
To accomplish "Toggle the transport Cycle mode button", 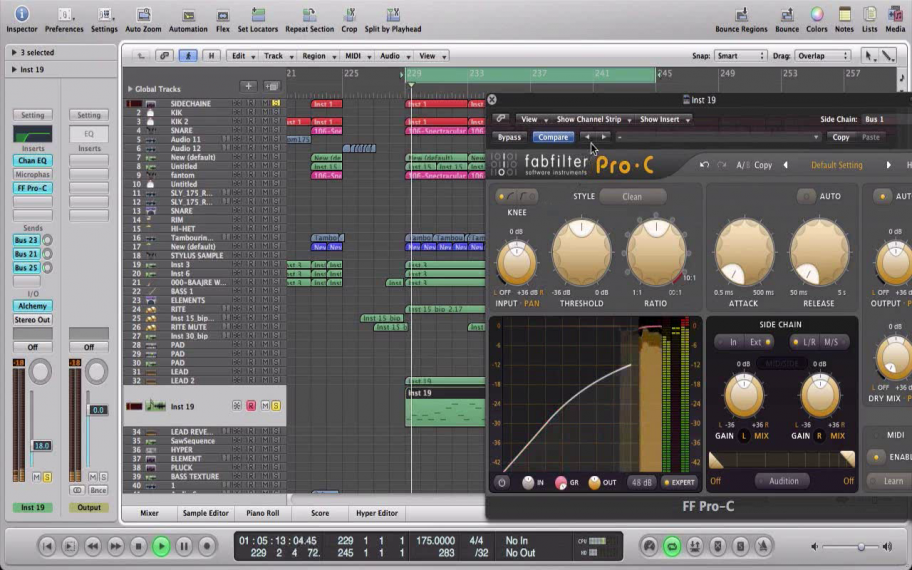I will click(672, 546).
